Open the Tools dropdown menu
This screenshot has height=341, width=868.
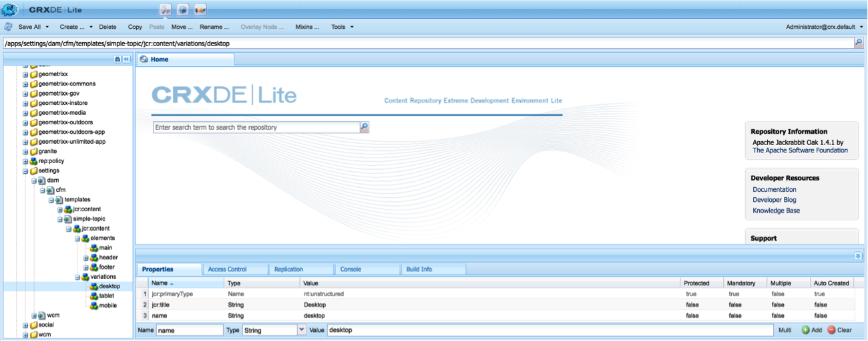[343, 27]
